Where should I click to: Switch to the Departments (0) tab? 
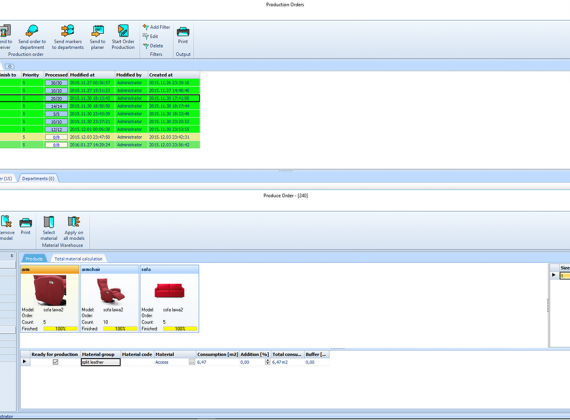(x=38, y=179)
